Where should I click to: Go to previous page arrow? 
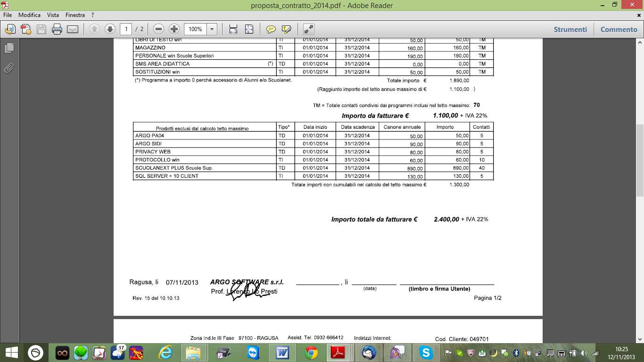pyautogui.click(x=94, y=29)
